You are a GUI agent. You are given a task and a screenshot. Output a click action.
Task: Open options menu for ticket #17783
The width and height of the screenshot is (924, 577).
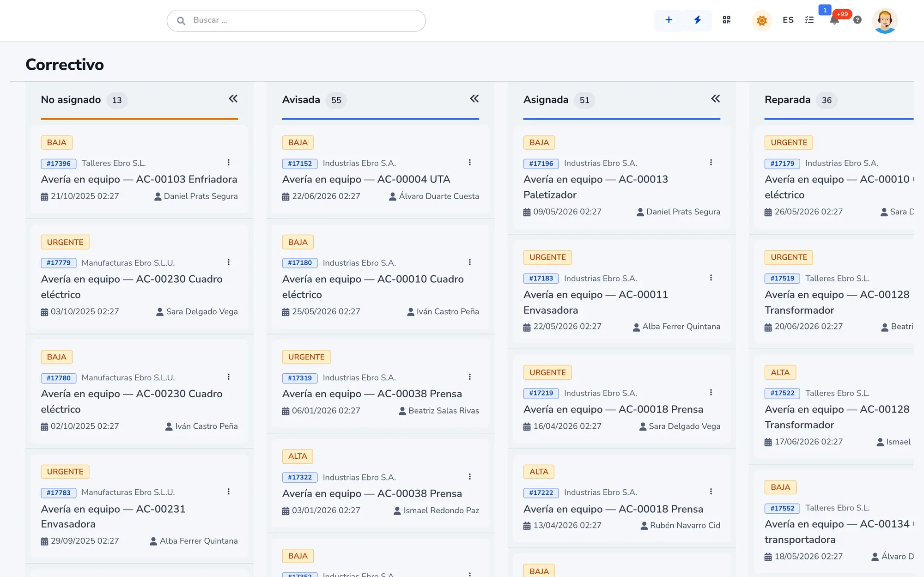pyautogui.click(x=228, y=492)
